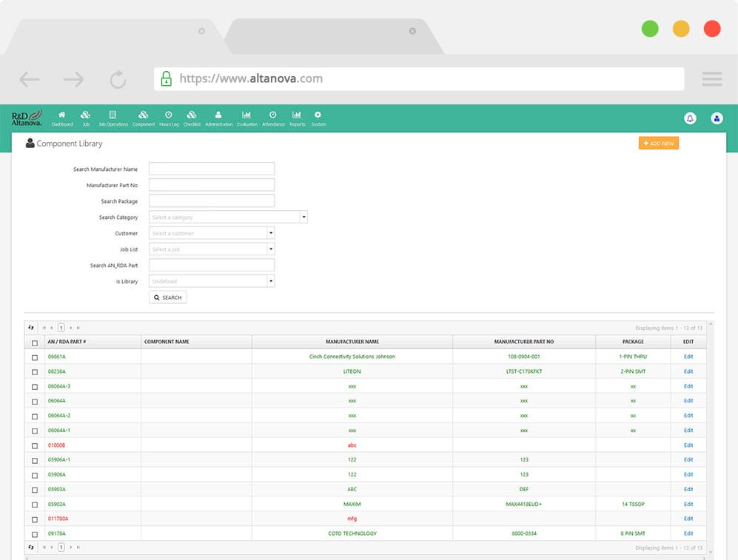Tick the checkbox for part 01000B
The width and height of the screenshot is (738, 560).
click(35, 446)
